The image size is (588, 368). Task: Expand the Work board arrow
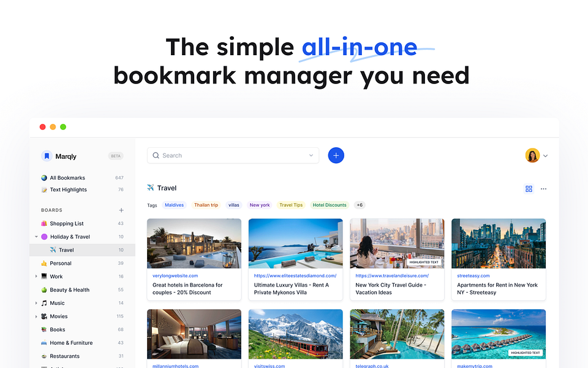[36, 277]
